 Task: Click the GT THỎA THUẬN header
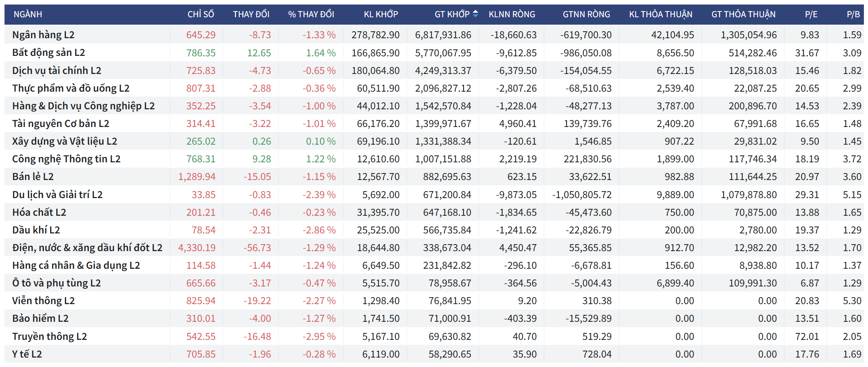pos(743,14)
